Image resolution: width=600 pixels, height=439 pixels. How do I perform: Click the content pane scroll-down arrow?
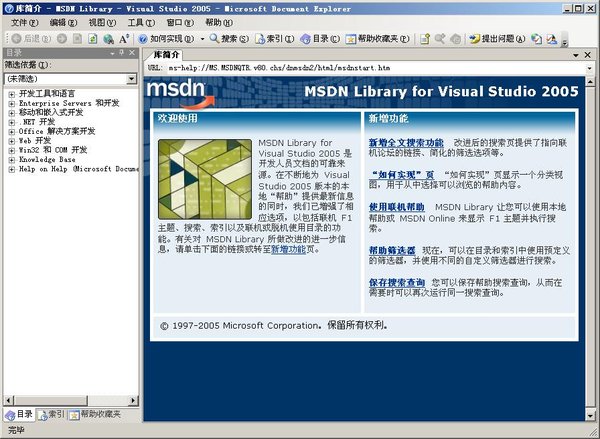coord(590,416)
